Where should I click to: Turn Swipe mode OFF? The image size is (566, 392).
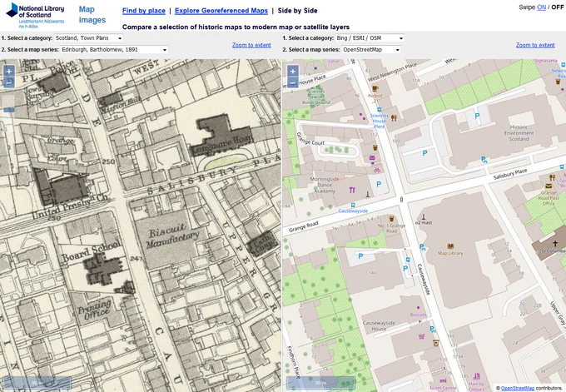(557, 7)
